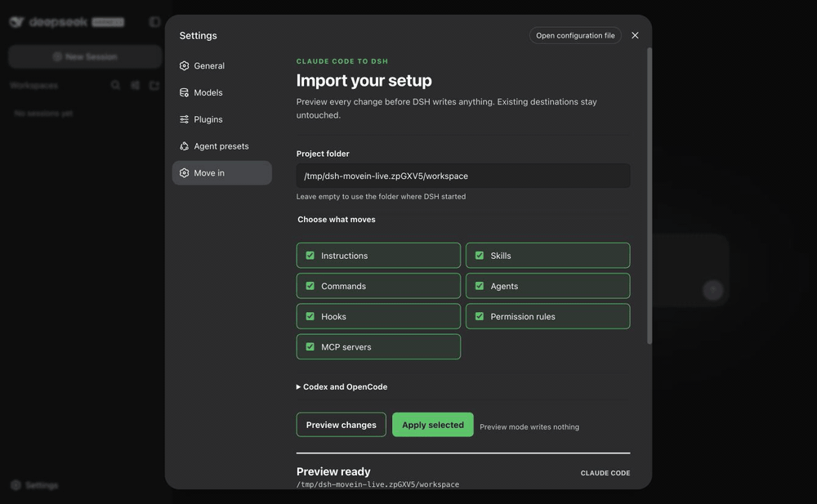
Task: Uncheck the Skills checkbox
Action: tap(480, 256)
